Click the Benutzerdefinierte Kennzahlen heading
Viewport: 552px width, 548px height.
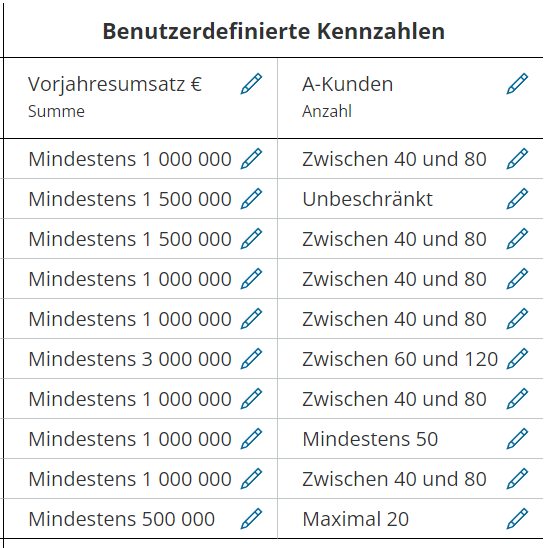(x=274, y=31)
